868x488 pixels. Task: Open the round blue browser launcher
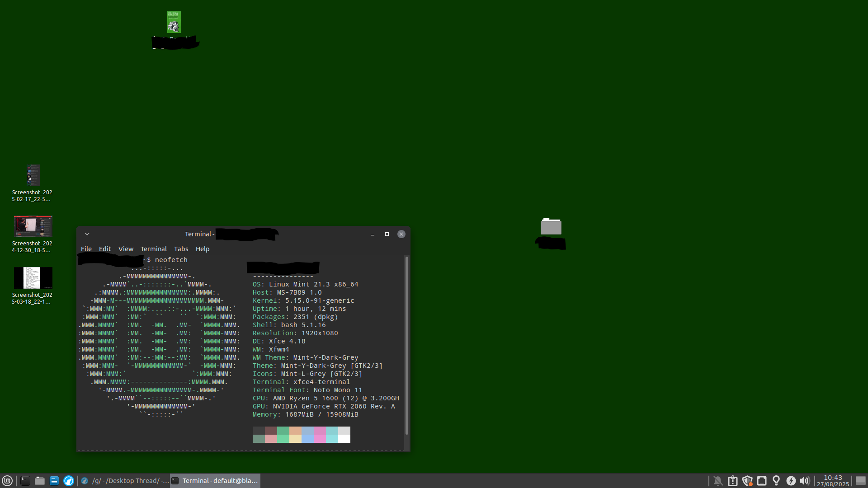coord(69,481)
